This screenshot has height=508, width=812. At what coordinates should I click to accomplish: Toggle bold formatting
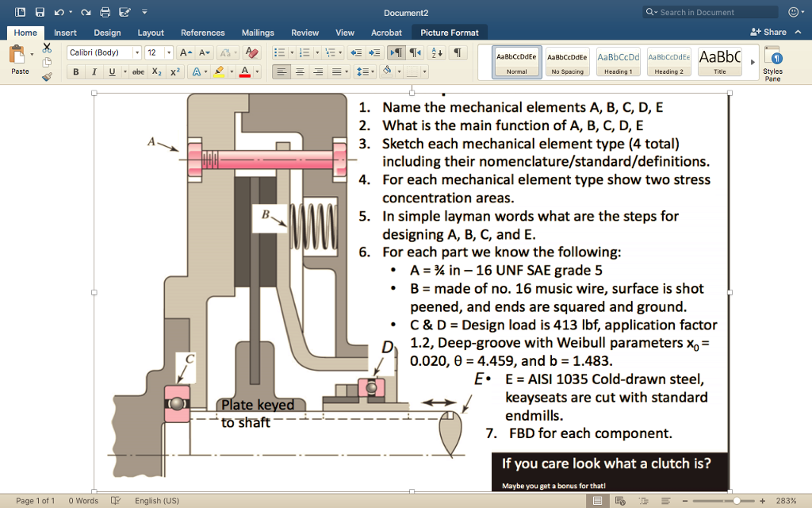pos(76,71)
